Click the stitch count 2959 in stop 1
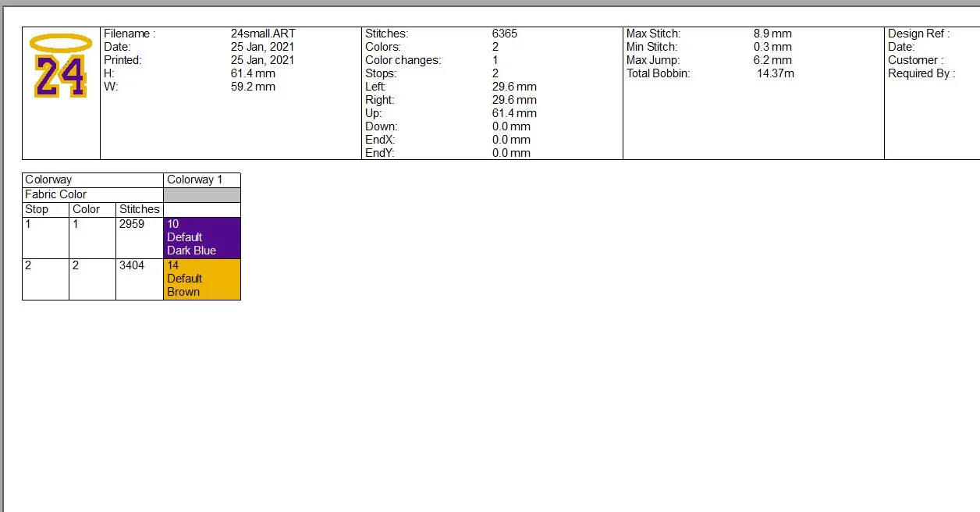 (x=132, y=224)
